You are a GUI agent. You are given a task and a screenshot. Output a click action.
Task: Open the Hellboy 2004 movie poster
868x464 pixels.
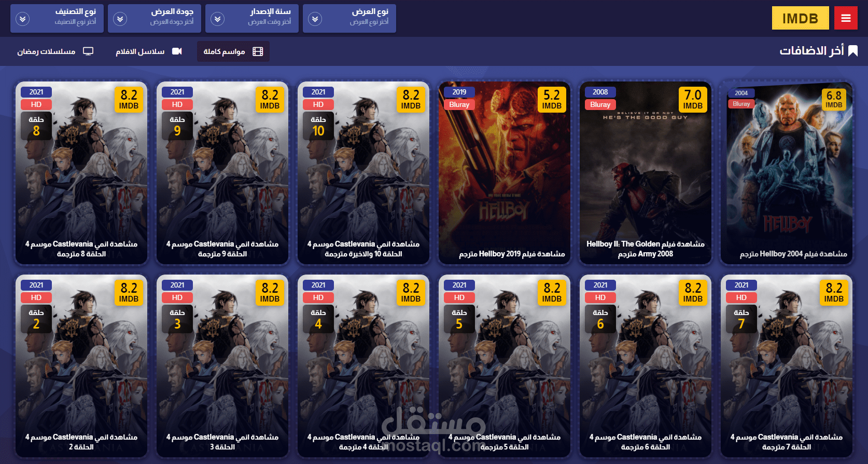click(x=787, y=173)
